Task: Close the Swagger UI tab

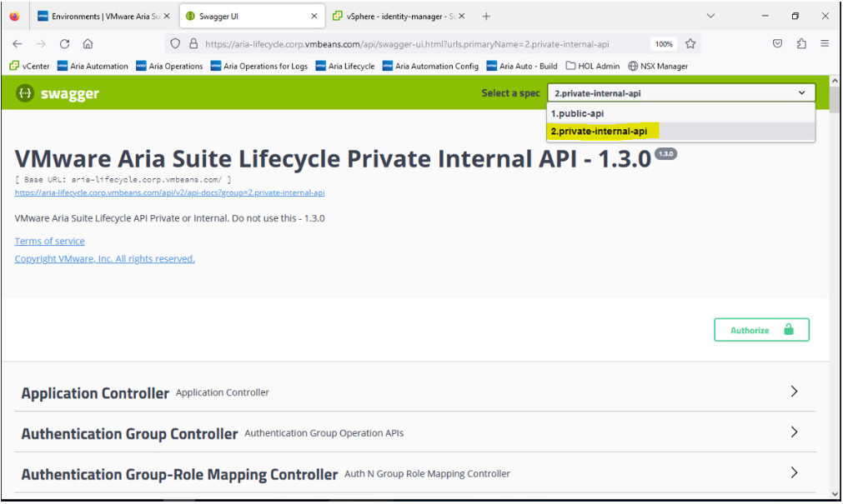Action: click(314, 16)
